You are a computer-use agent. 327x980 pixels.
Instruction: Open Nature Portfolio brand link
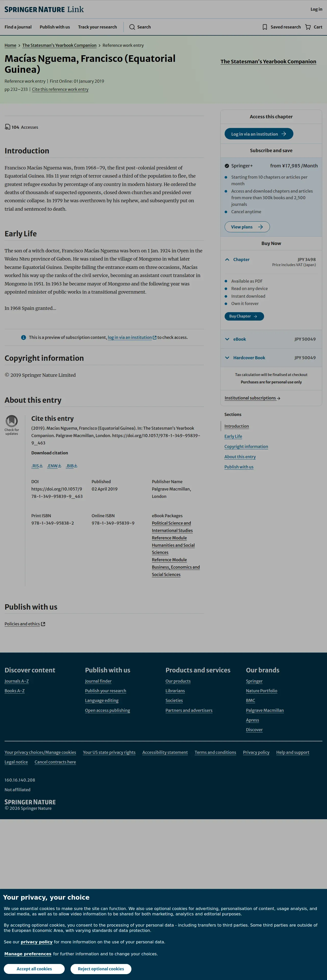pyautogui.click(x=262, y=691)
